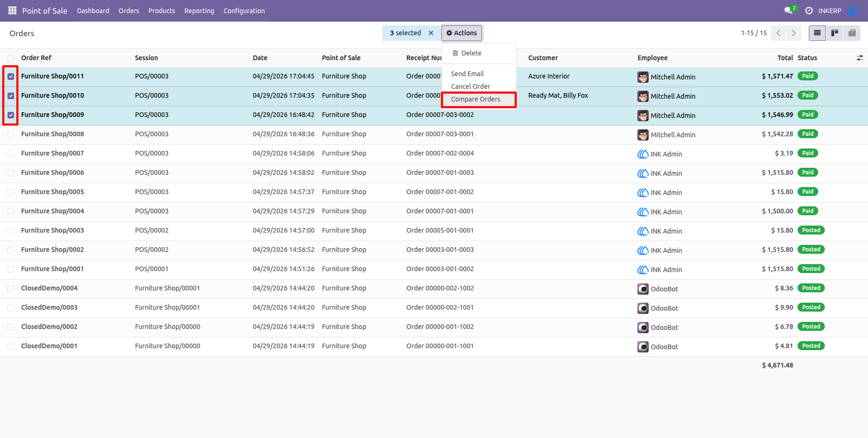The width and height of the screenshot is (868, 438).
Task: Click the INKERP user avatar icon
Action: coord(853,10)
